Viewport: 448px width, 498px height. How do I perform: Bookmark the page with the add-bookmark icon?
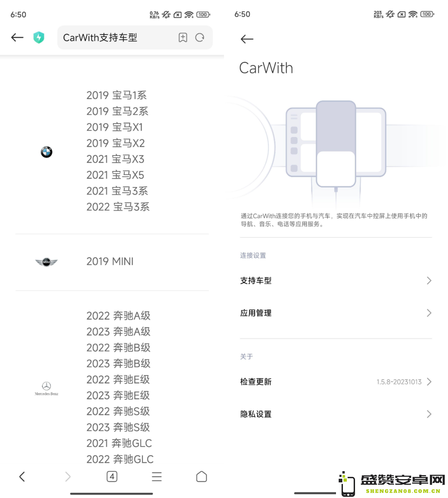(183, 38)
